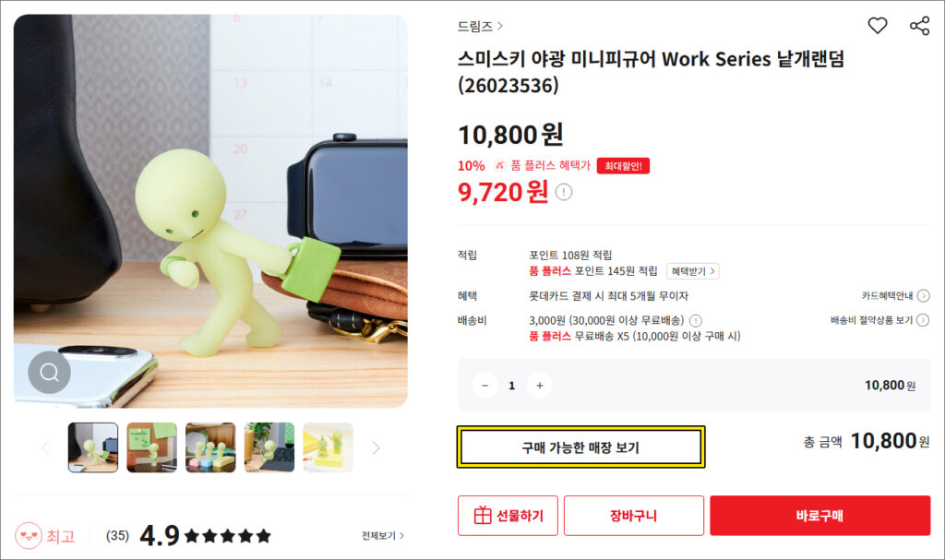Open 배송비 절약상품 보기 arrow icon

click(x=923, y=320)
